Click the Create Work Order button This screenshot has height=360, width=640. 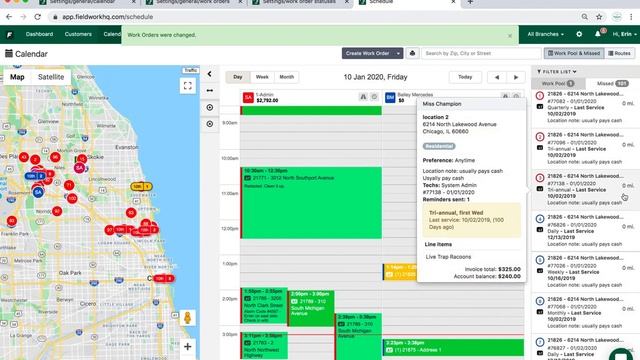click(x=367, y=53)
